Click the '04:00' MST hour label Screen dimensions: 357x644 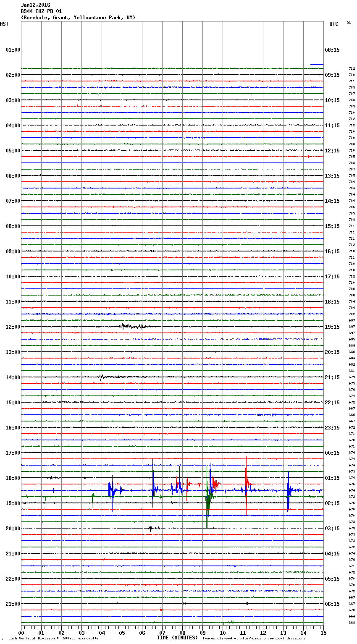[13, 126]
